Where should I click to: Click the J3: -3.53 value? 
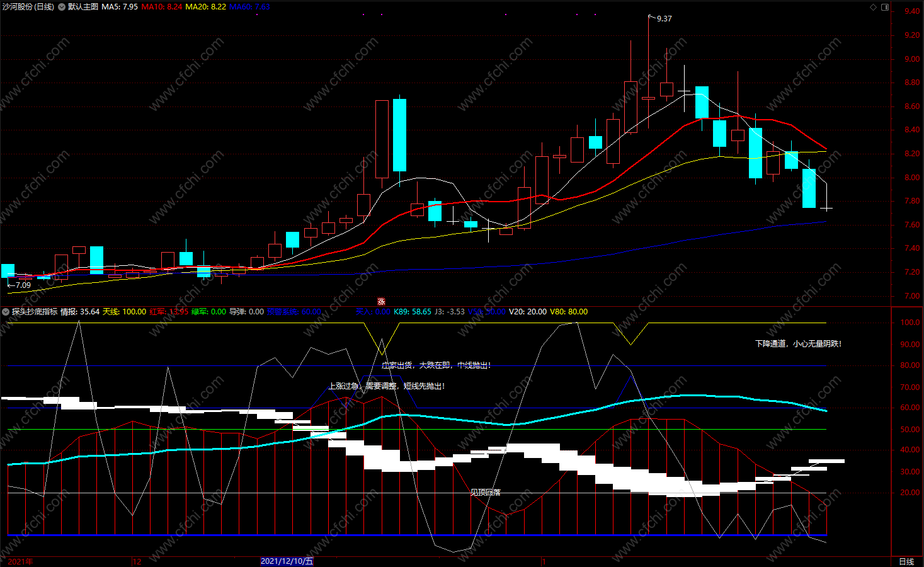tap(450, 312)
